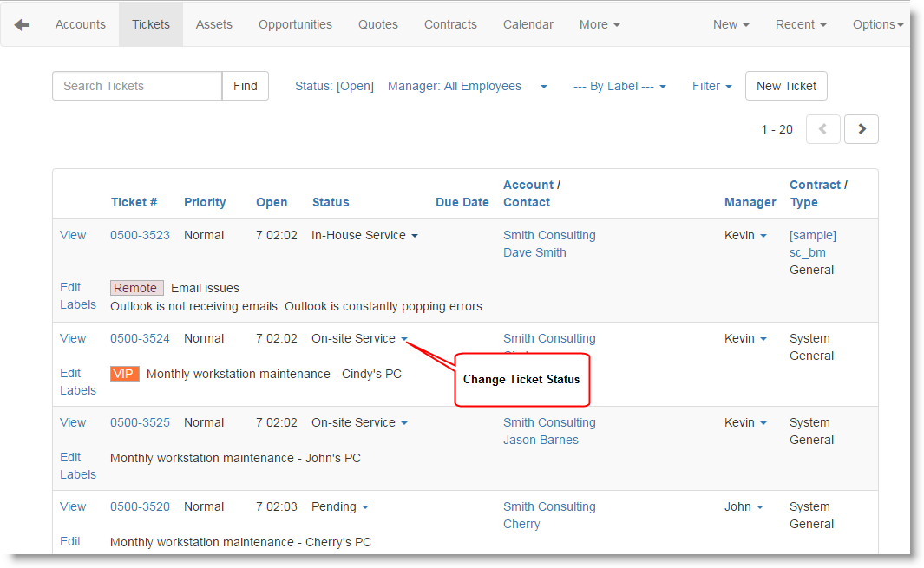
Task: Open the Recent menu
Action: pos(800,24)
